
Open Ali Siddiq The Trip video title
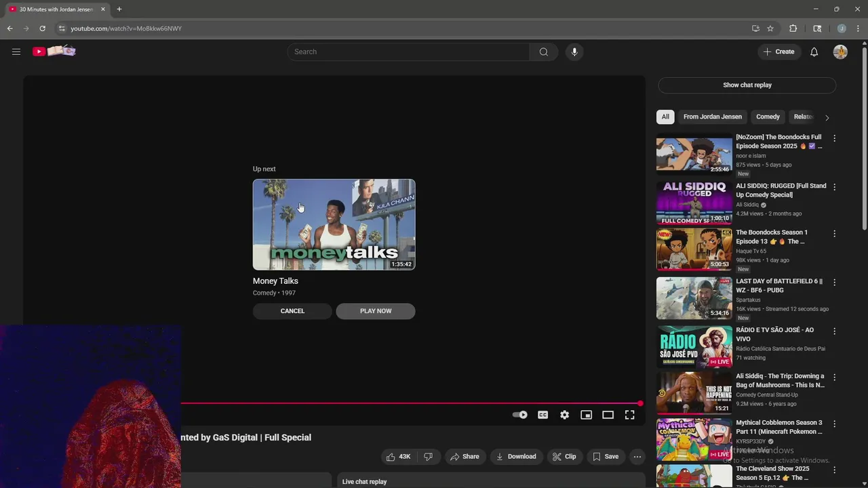click(780, 381)
